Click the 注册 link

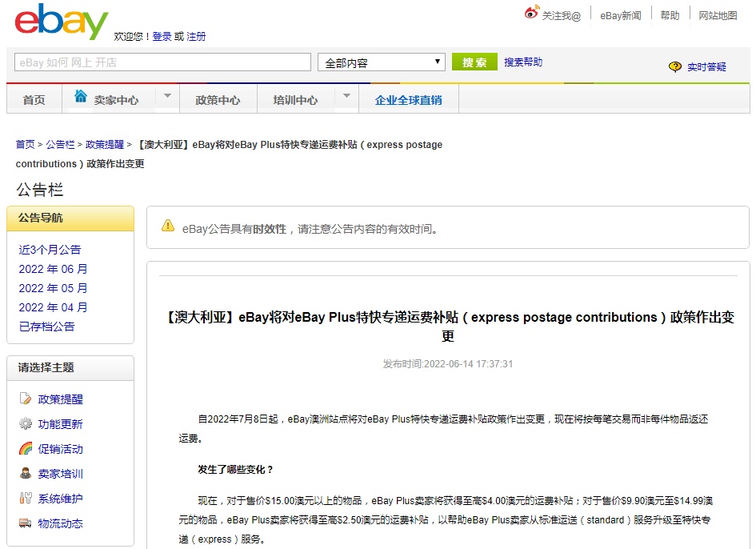[x=196, y=36]
